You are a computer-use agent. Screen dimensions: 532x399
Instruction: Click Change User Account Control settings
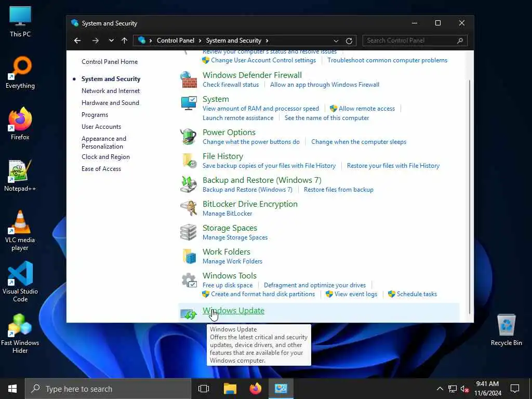[x=263, y=60]
